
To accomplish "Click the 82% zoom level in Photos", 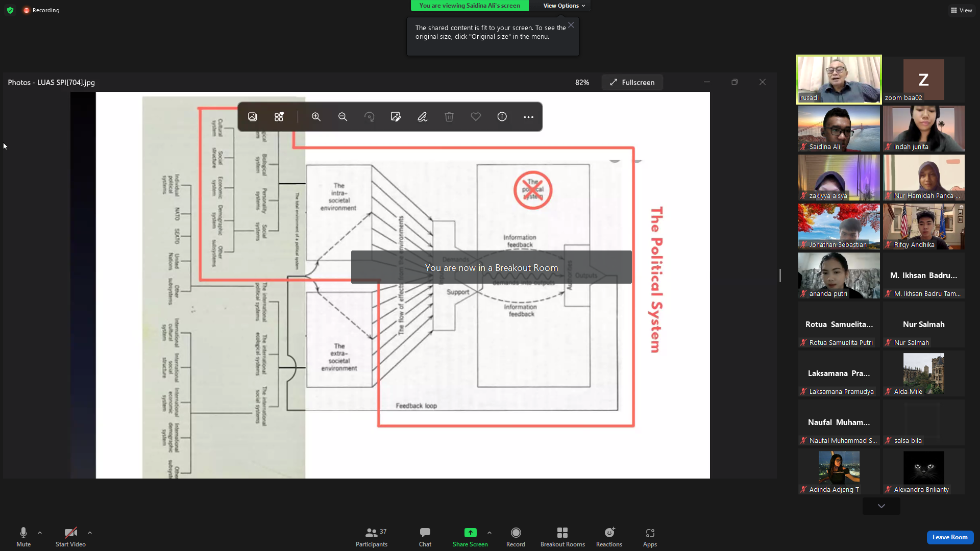I will pos(582,82).
